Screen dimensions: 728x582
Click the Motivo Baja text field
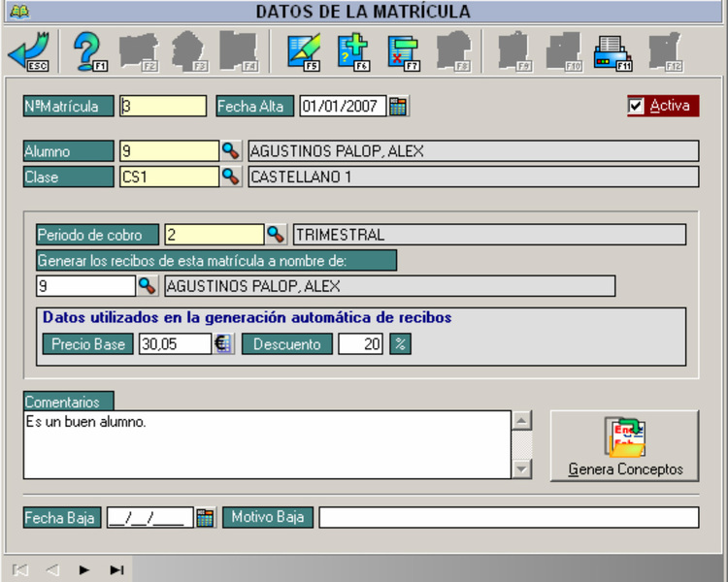(x=509, y=517)
